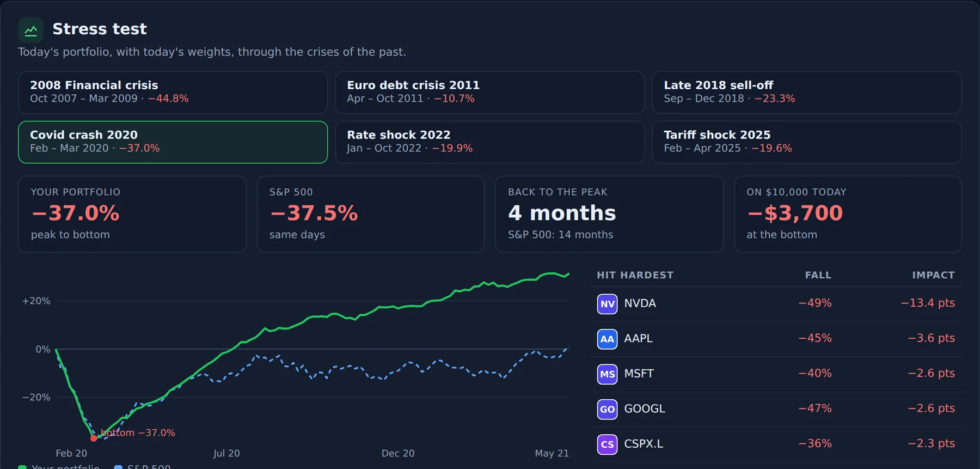Click the red bottom marker on chart
The image size is (980, 469).
click(94, 438)
